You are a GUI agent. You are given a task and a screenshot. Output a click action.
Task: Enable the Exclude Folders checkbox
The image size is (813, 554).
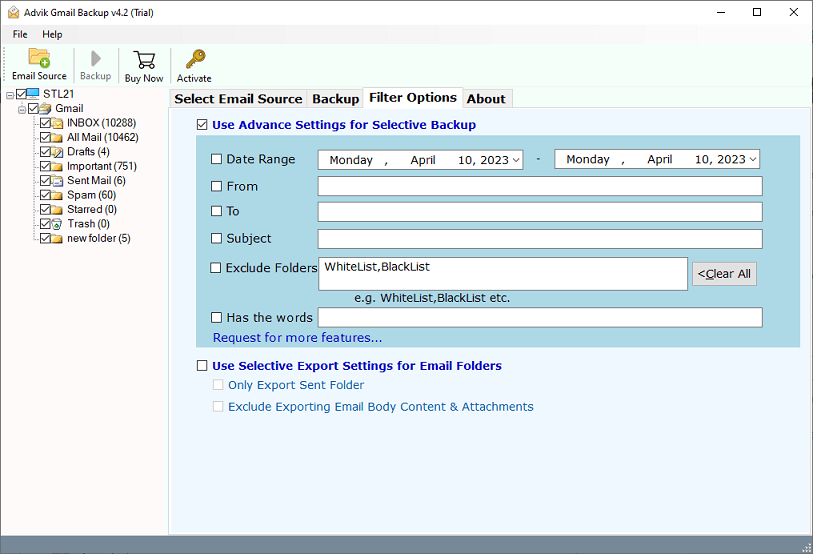(216, 268)
